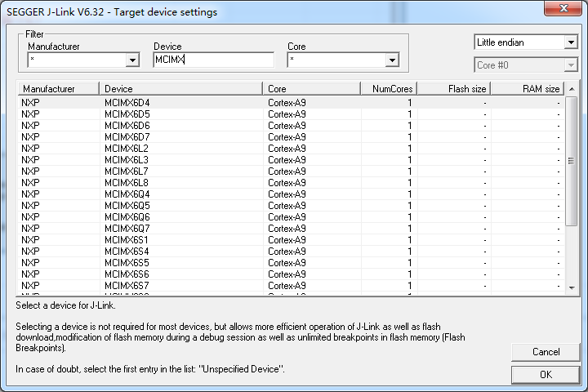This screenshot has width=588, height=392.
Task: Select the MCIMX6D6 device row
Action: pyautogui.click(x=291, y=126)
